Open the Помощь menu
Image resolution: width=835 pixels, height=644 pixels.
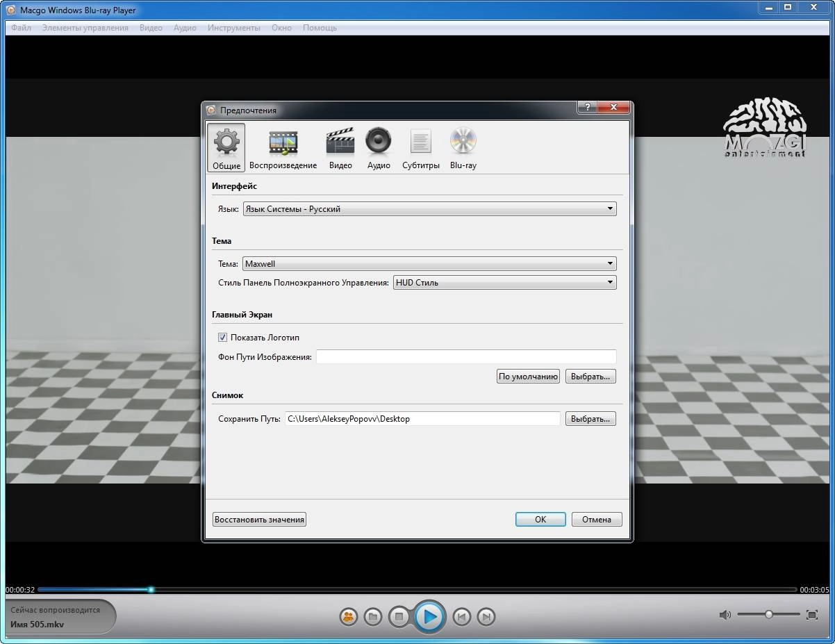[x=320, y=28]
